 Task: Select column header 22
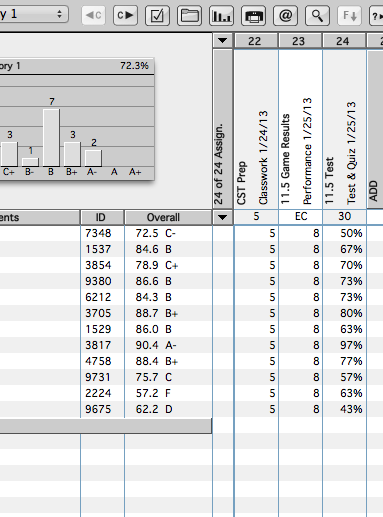coord(256,41)
